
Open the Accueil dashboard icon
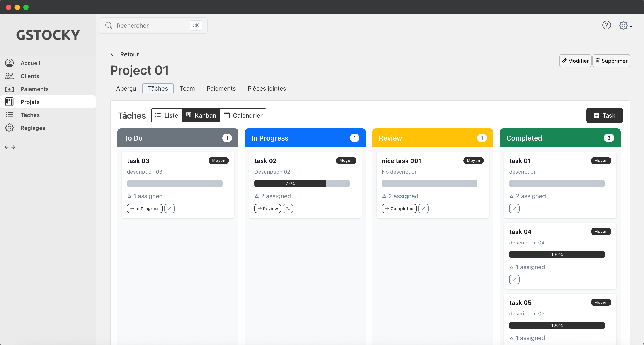pyautogui.click(x=9, y=63)
